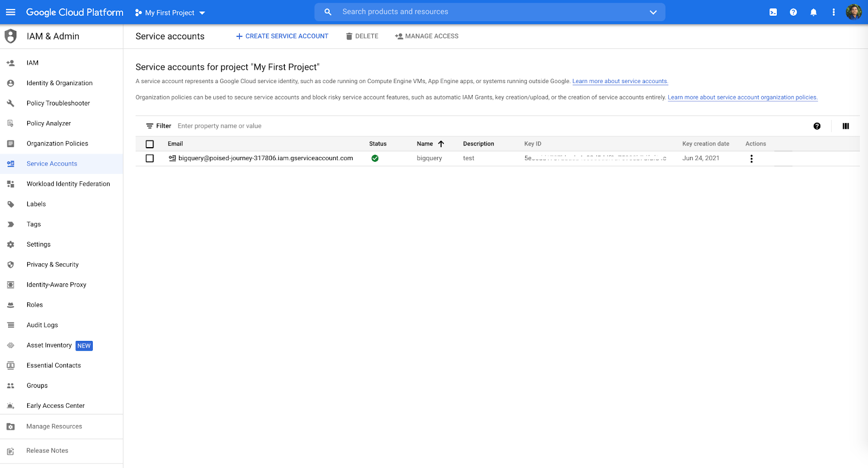Open Asset Inventory in sidebar
The height and width of the screenshot is (468, 868).
pos(49,345)
